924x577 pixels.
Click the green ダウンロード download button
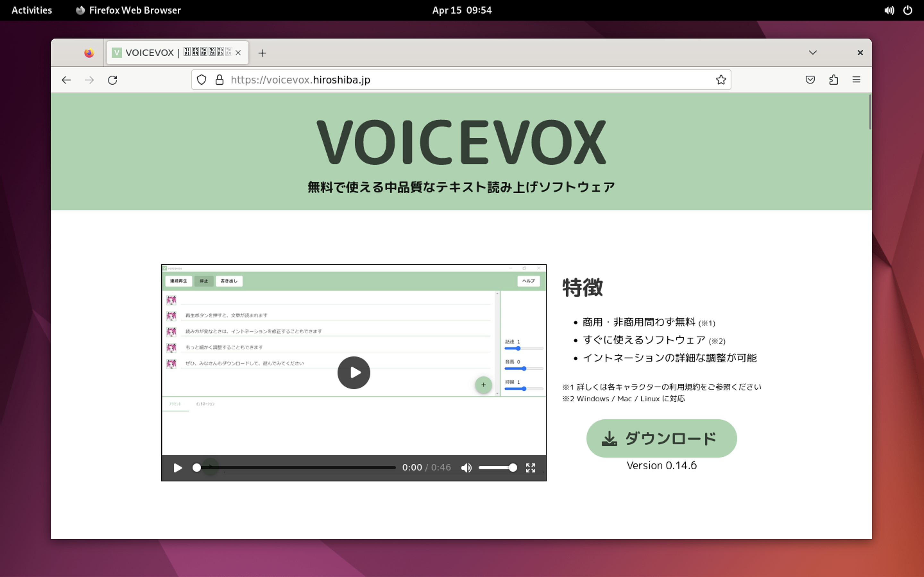(661, 438)
